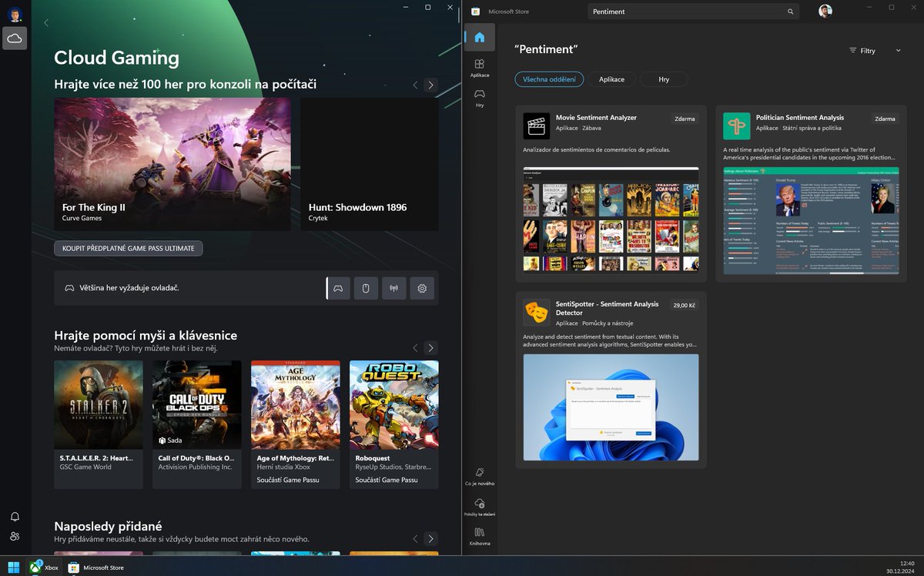
Task: Show next games in mouse and keyboard row
Action: [431, 347]
